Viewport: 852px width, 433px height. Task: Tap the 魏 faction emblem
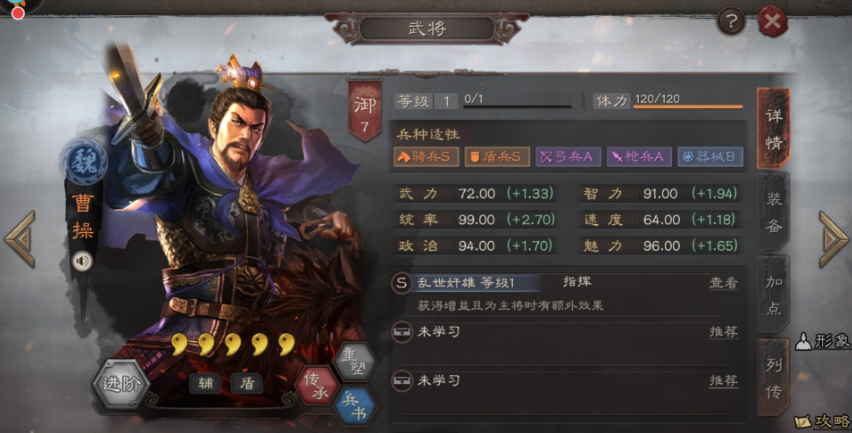pos(84,161)
